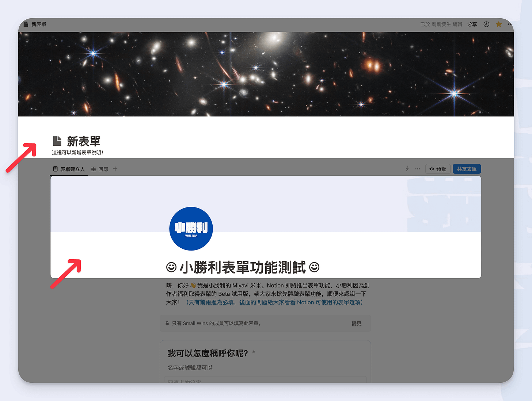Click the 已於 剛剛發生 編輯 status text

click(x=441, y=24)
